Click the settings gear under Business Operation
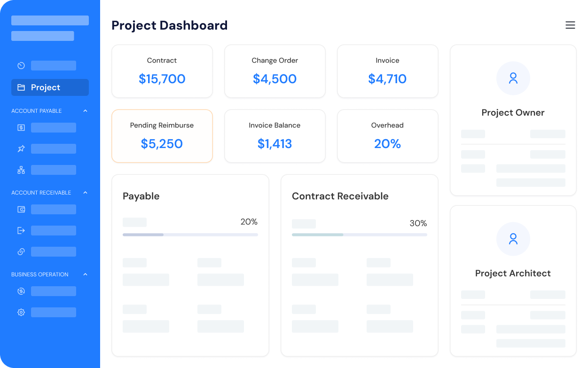 [x=21, y=312]
